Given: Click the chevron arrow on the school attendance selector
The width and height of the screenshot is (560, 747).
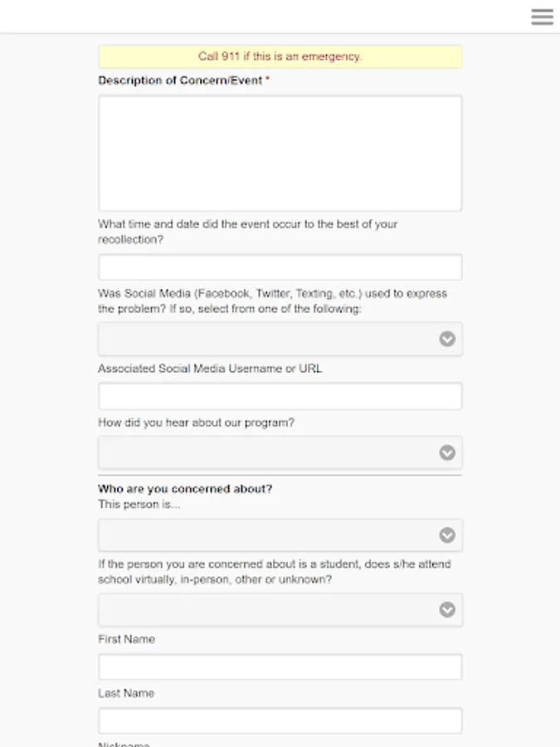Looking at the screenshot, I should click(x=447, y=609).
